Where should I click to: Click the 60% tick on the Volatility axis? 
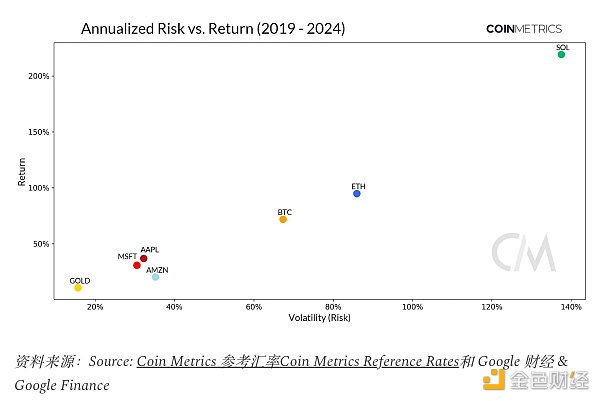click(253, 307)
